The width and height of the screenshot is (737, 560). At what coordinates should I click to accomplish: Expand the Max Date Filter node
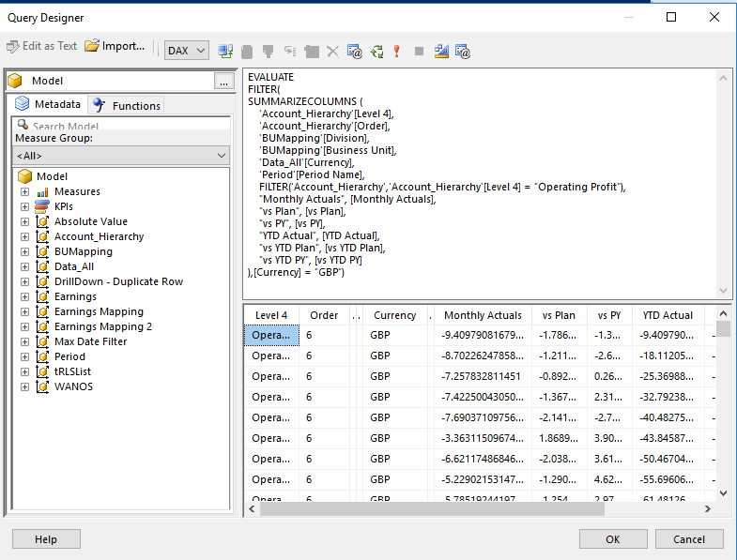(25, 342)
